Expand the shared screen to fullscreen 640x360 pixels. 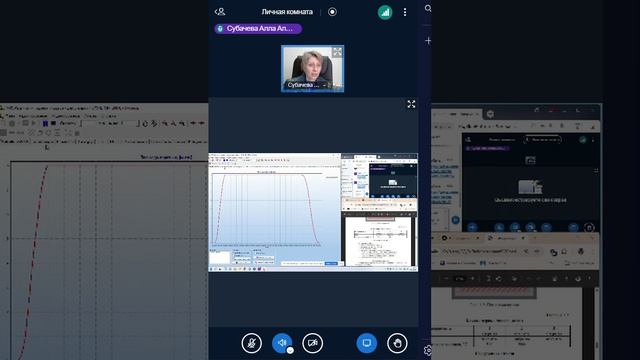411,104
